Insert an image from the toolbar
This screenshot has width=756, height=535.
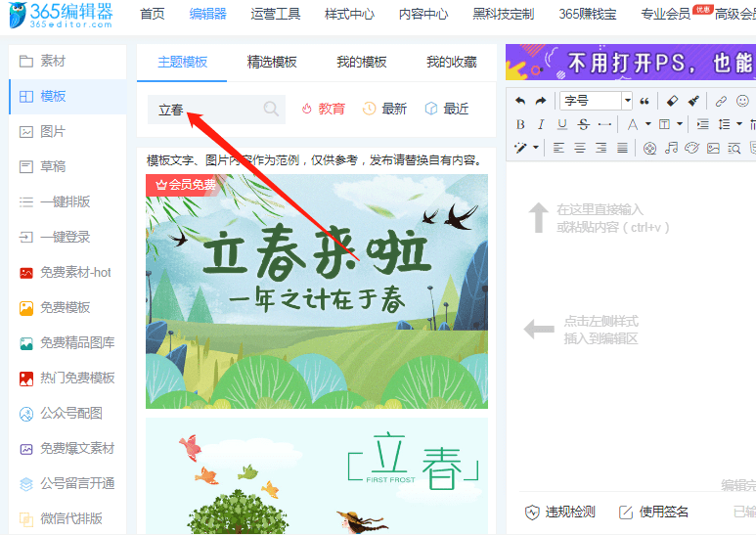[x=713, y=148]
